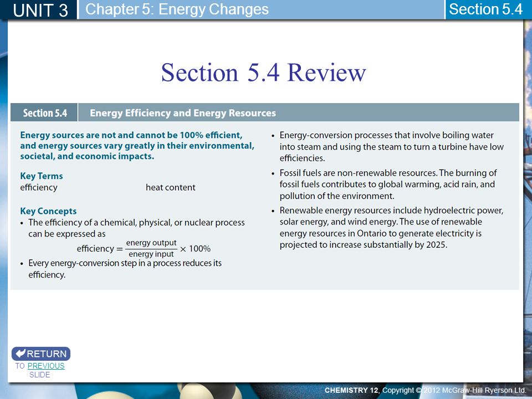Open the PREVIOUS slide link
532x399 pixels.
click(x=46, y=366)
